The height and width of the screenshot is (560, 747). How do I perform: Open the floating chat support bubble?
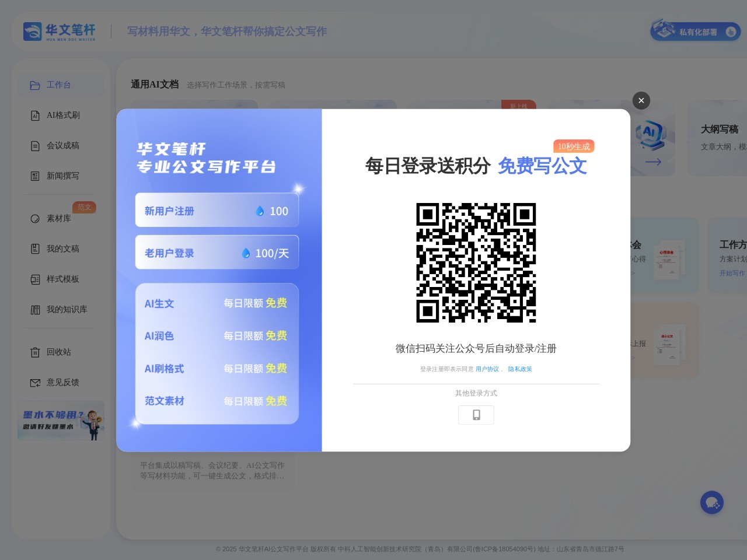[711, 502]
